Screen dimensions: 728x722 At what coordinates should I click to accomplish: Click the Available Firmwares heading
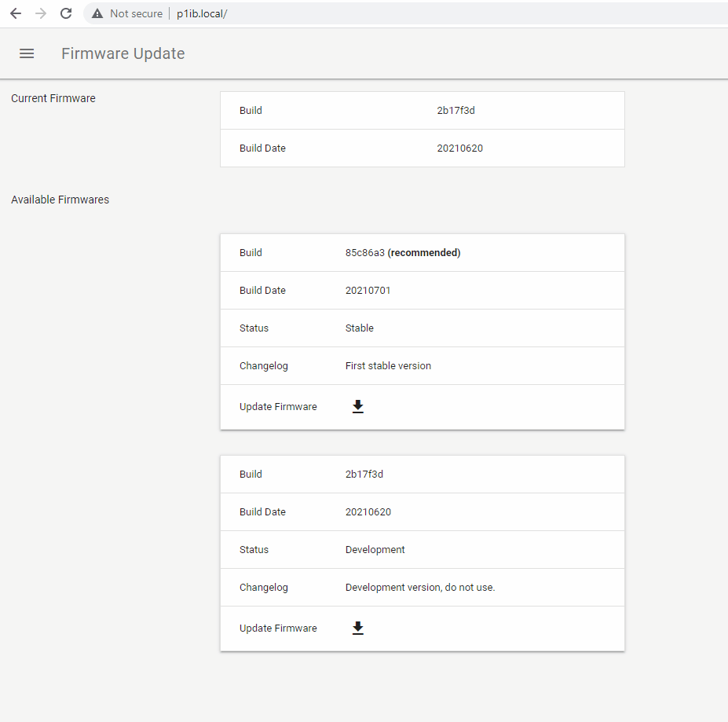tap(60, 200)
